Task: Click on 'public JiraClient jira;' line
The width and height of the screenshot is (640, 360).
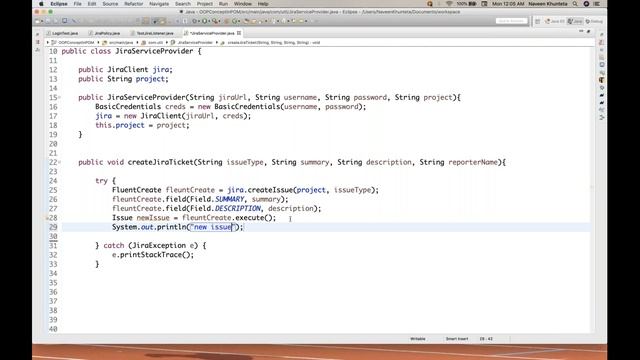Action: click(x=125, y=70)
